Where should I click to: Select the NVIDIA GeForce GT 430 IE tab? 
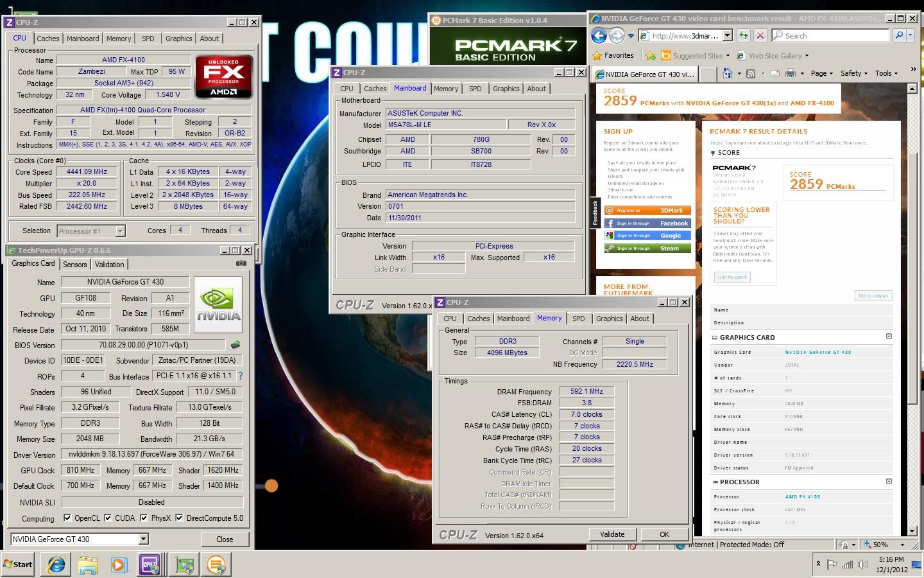(645, 74)
